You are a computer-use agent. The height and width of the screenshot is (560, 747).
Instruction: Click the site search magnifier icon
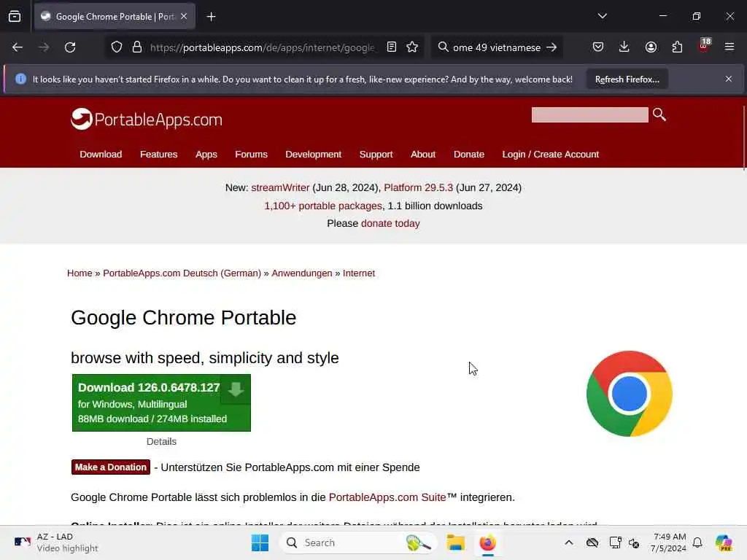click(659, 114)
